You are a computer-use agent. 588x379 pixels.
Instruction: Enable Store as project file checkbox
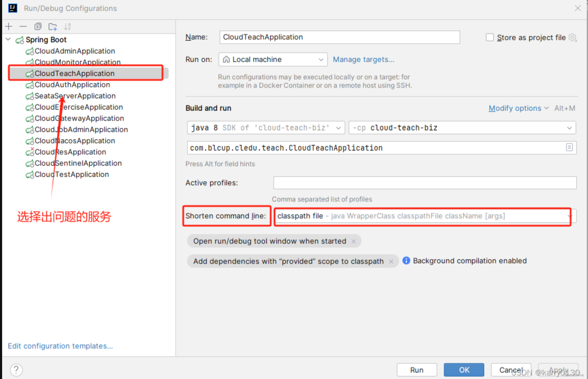[490, 37]
